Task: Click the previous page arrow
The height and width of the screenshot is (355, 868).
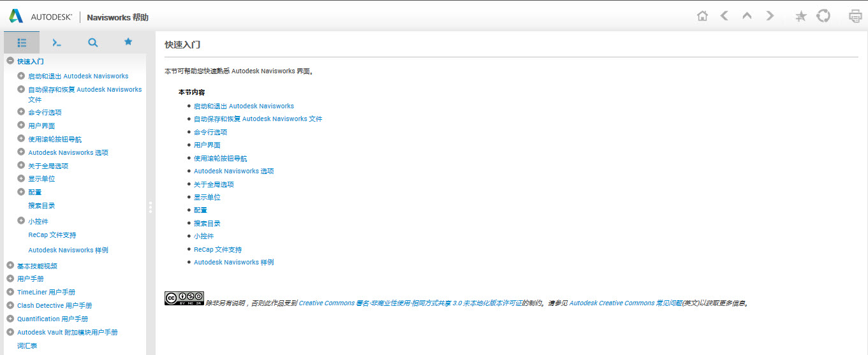Action: point(725,16)
